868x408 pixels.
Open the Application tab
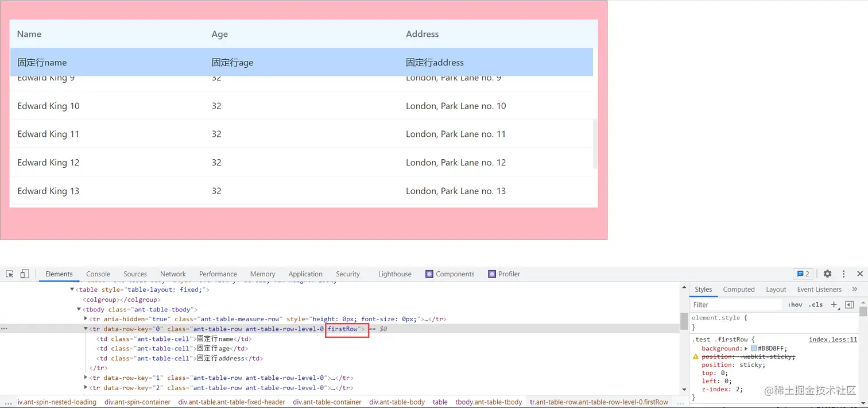[305, 274]
